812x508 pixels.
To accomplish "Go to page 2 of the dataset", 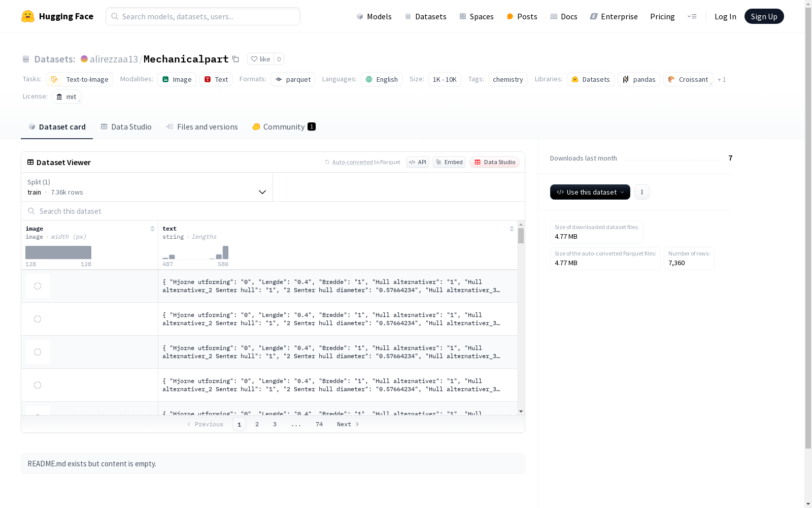I will click(x=257, y=424).
